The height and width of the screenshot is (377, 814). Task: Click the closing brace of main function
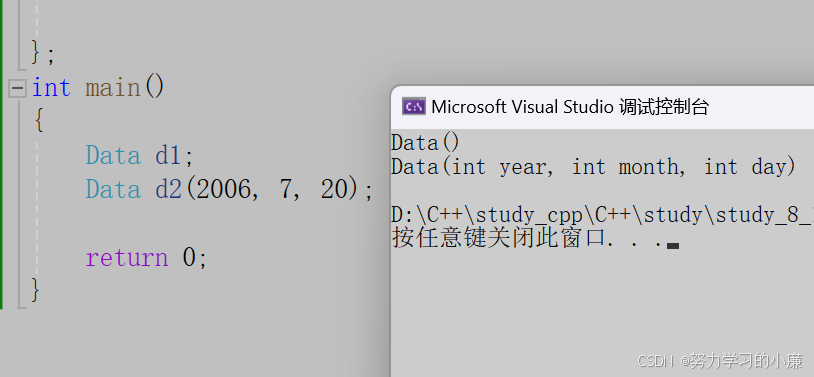pos(35,290)
